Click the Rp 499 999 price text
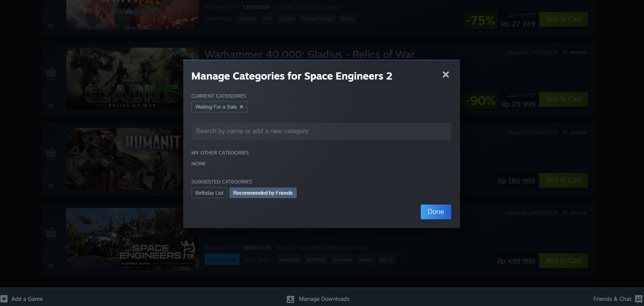 (x=516, y=261)
